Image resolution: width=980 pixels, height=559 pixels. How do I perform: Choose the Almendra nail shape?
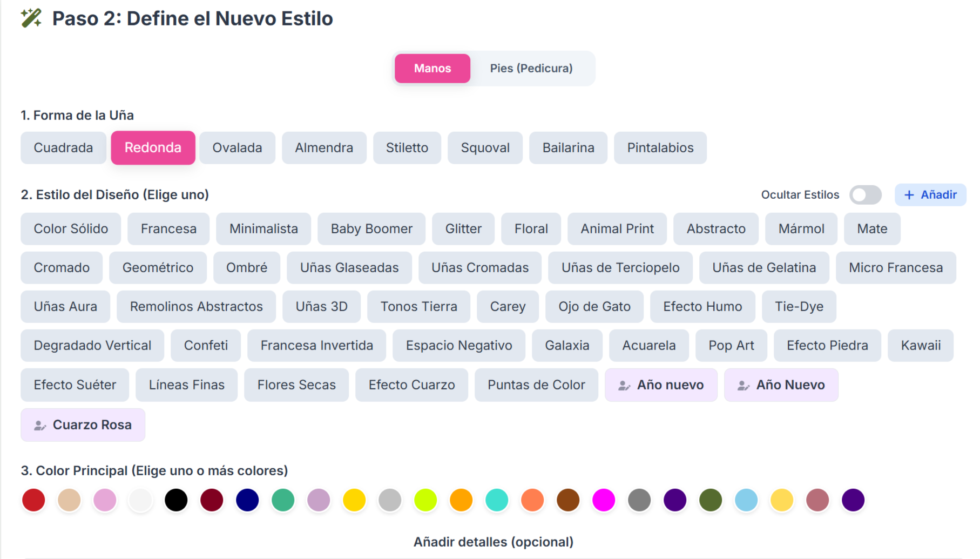(x=324, y=147)
